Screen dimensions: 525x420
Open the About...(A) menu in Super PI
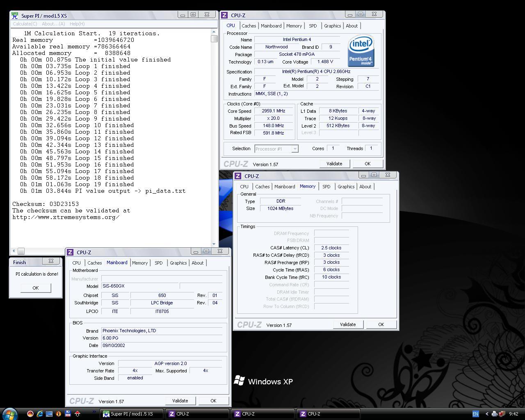click(53, 24)
